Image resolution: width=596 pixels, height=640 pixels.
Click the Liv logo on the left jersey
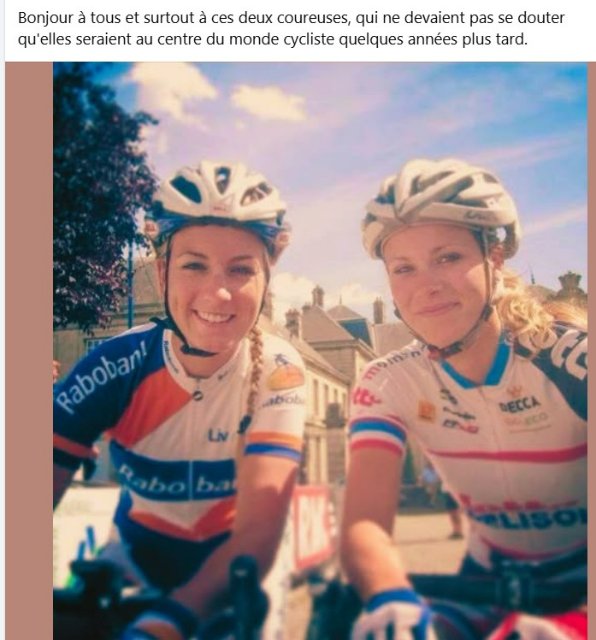click(x=218, y=436)
